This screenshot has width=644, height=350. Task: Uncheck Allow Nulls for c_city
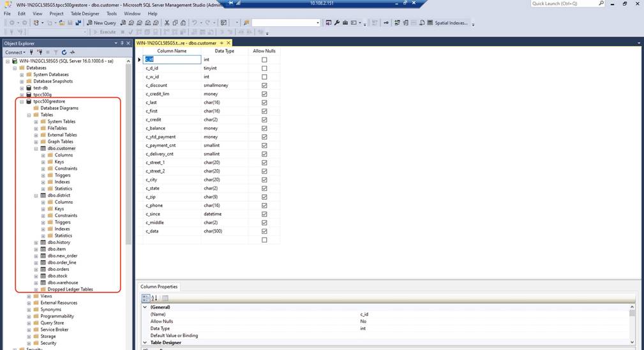(x=264, y=179)
